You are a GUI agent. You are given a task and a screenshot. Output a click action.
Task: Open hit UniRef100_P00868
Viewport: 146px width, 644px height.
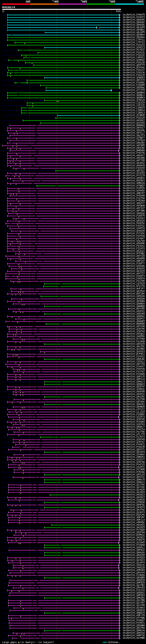(133, 545)
